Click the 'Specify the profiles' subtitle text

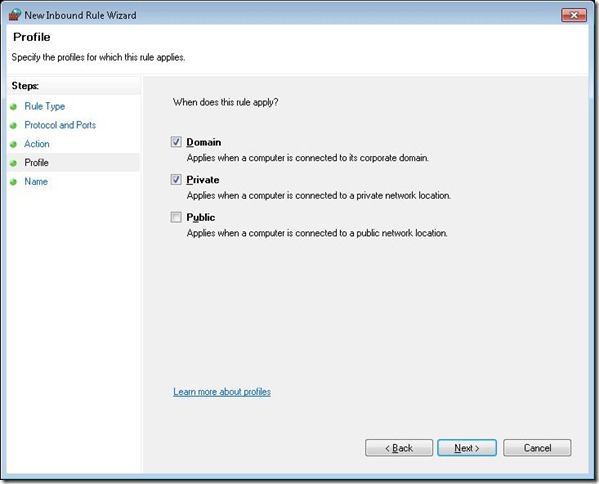pos(98,57)
